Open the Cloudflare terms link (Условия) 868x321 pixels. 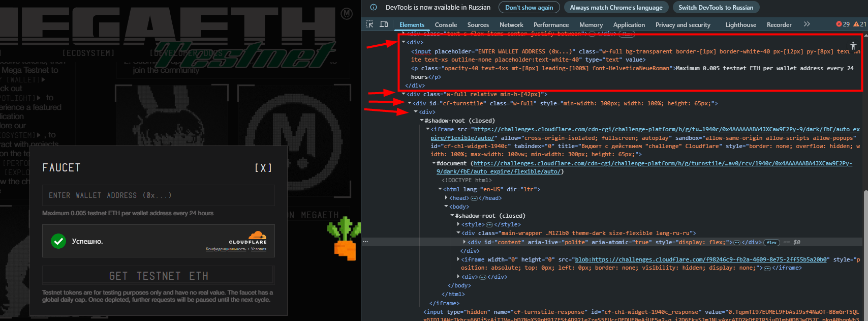click(258, 249)
